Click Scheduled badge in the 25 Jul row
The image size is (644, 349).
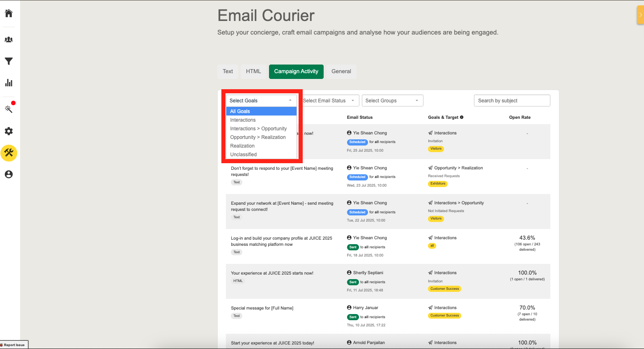(x=357, y=142)
